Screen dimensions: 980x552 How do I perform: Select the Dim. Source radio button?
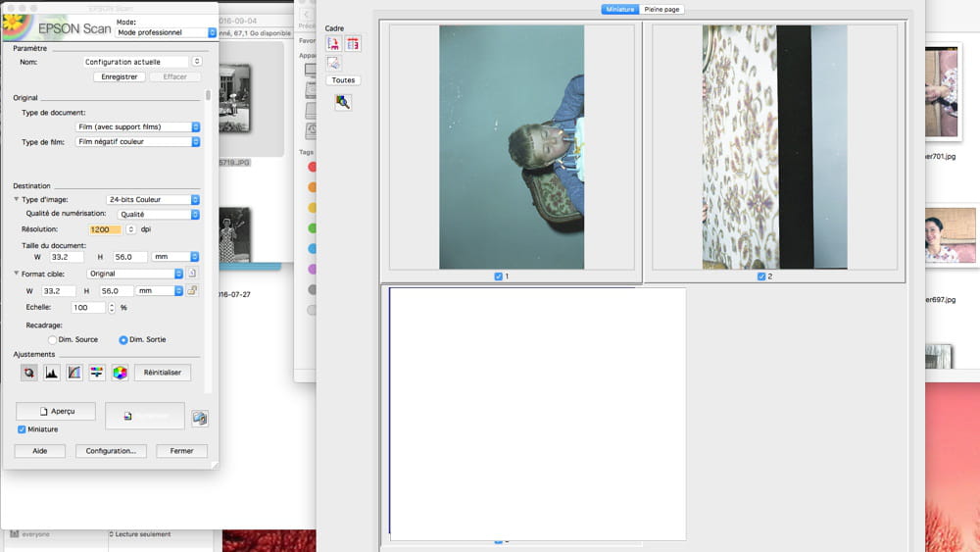(x=52, y=339)
